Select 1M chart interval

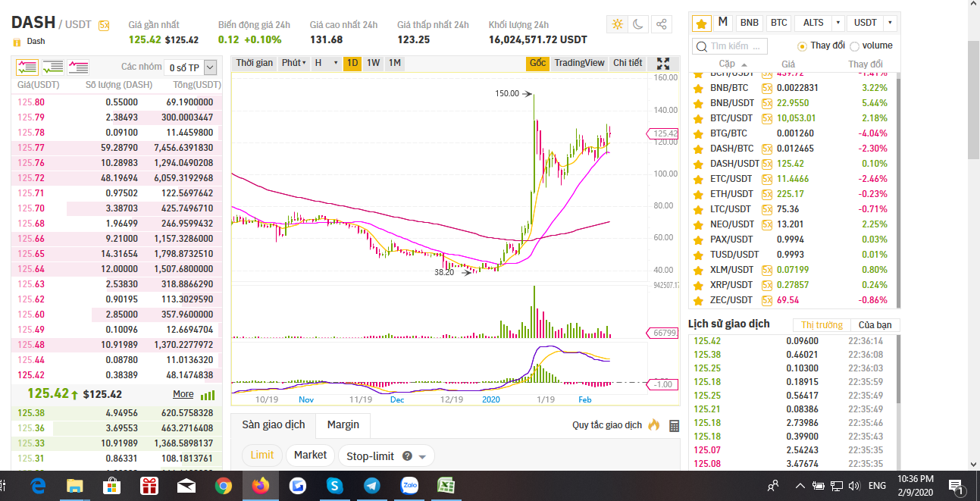pos(394,63)
